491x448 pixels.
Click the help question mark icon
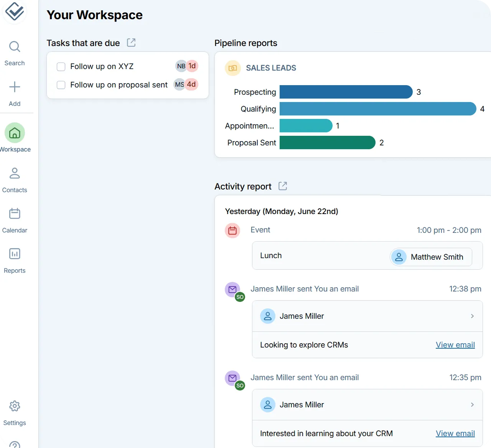point(15,445)
